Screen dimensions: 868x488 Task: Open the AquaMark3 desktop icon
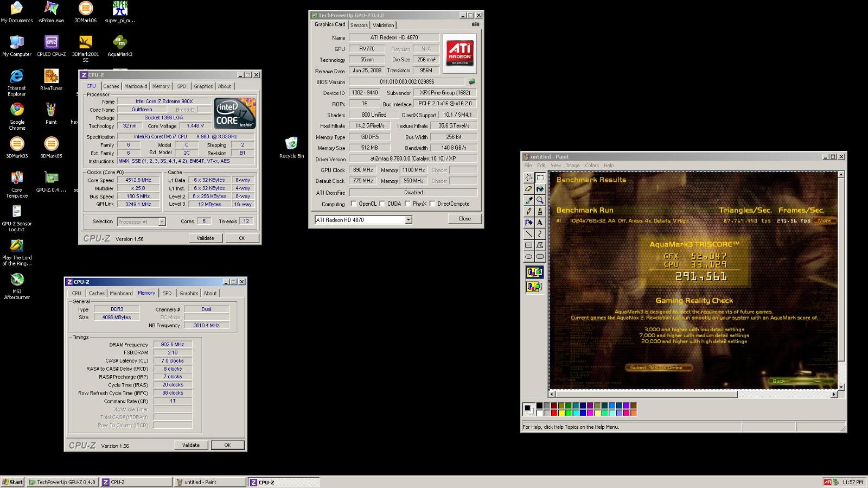coord(120,46)
